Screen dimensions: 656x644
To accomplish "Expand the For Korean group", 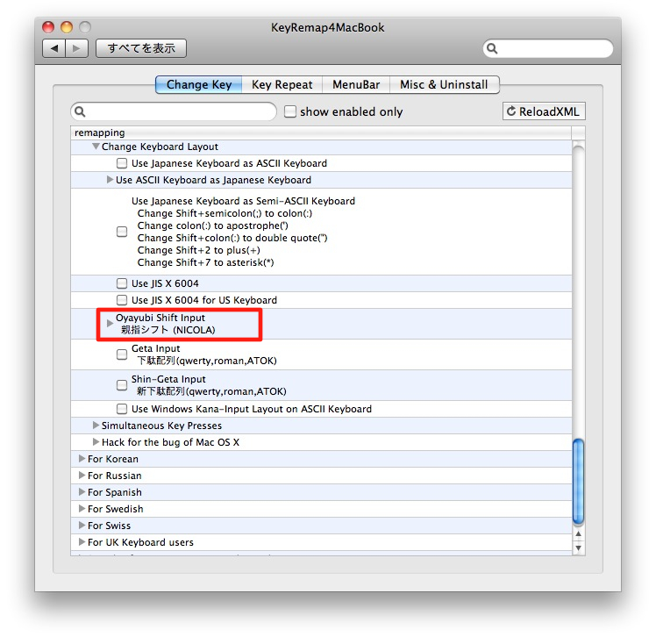I will (x=82, y=459).
